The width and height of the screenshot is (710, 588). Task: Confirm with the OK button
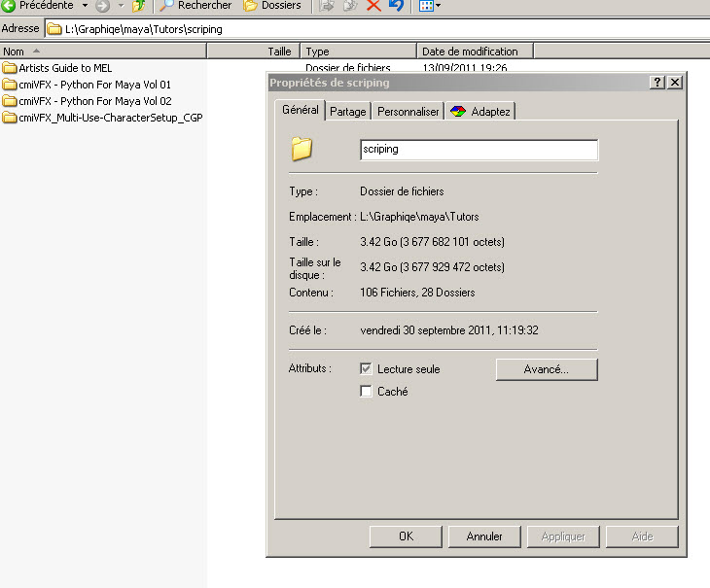pos(406,536)
